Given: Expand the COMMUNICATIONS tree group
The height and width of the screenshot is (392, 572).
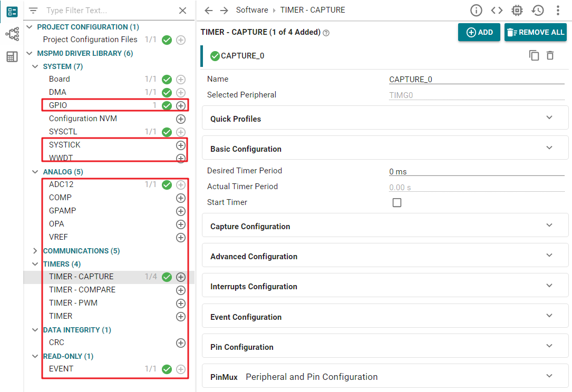Looking at the screenshot, I should (x=35, y=251).
